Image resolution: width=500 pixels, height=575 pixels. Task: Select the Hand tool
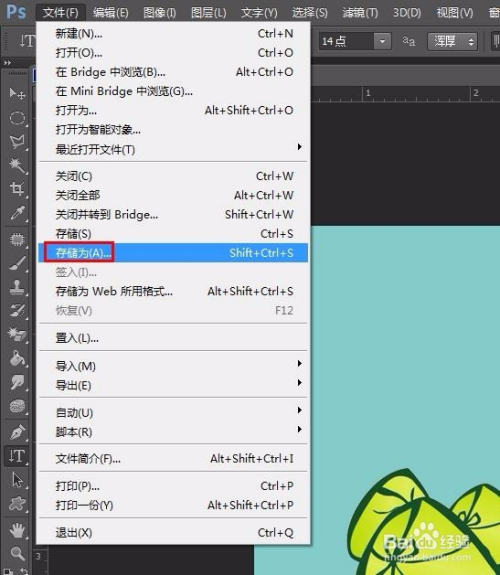click(x=17, y=530)
